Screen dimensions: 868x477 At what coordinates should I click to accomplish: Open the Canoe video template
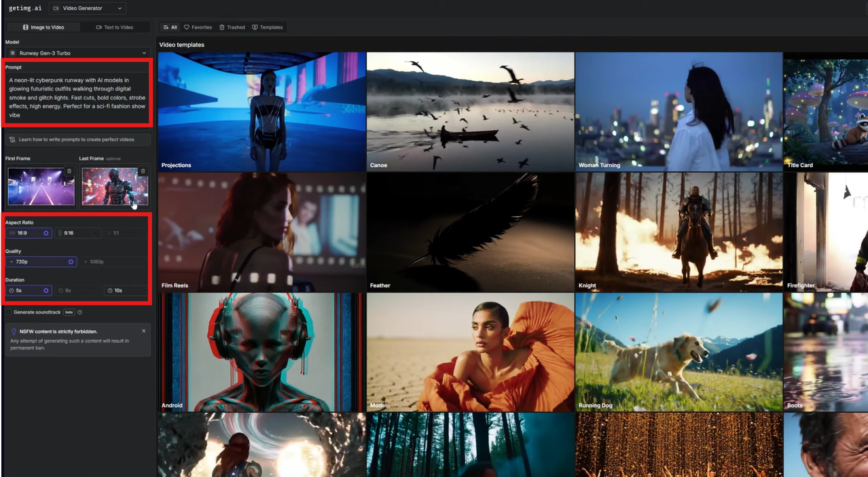470,111
